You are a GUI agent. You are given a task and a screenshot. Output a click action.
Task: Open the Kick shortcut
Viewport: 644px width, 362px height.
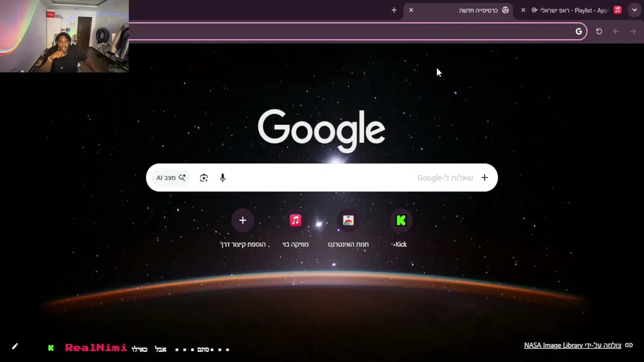401,220
